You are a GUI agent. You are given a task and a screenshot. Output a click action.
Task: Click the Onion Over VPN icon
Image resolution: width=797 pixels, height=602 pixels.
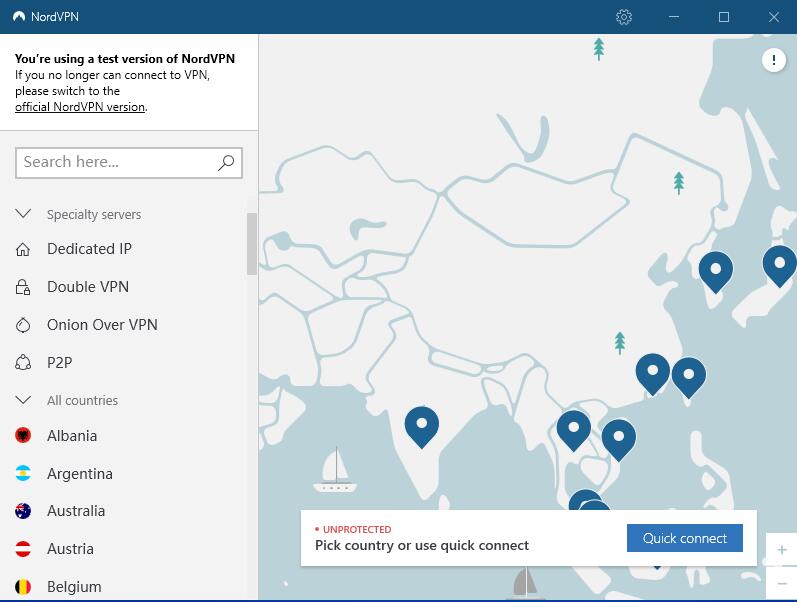tap(23, 325)
